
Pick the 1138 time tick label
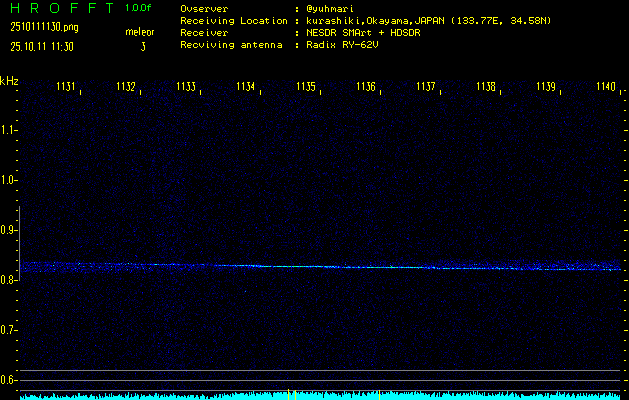(486, 87)
